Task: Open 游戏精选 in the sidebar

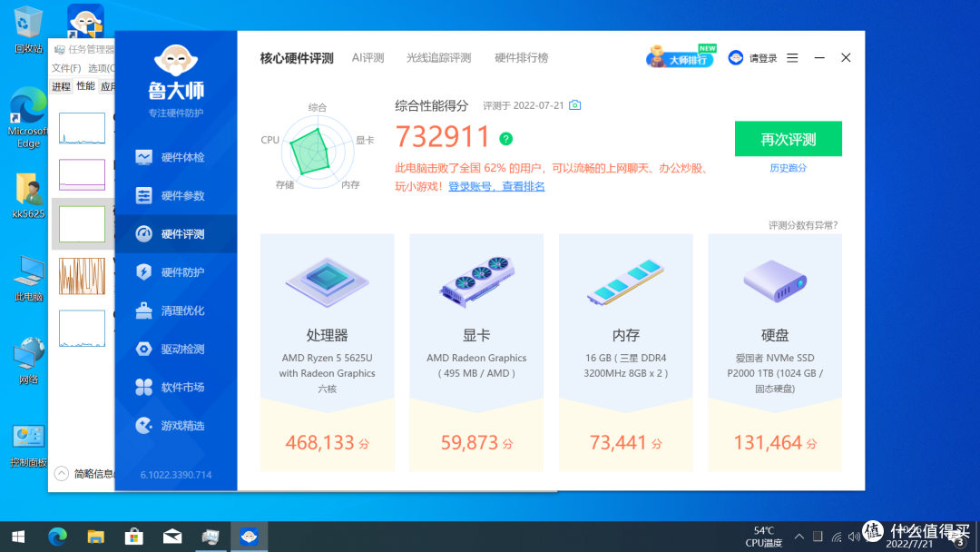Action: click(x=176, y=426)
